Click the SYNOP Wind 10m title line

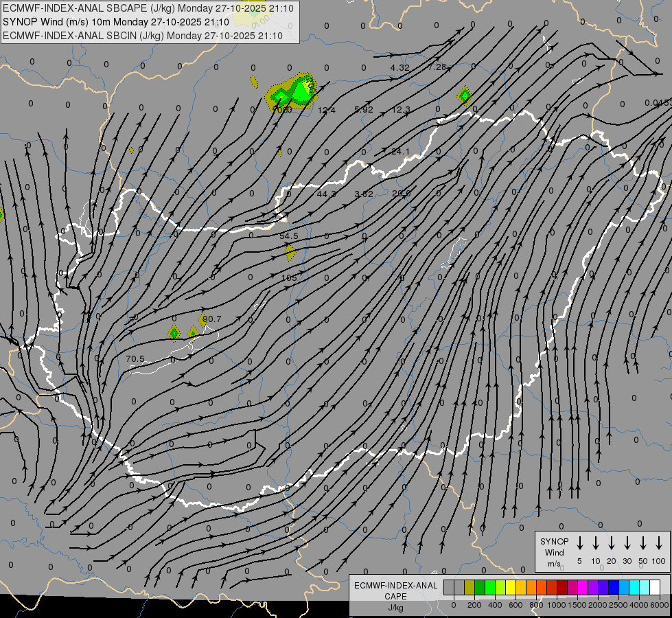(116, 22)
